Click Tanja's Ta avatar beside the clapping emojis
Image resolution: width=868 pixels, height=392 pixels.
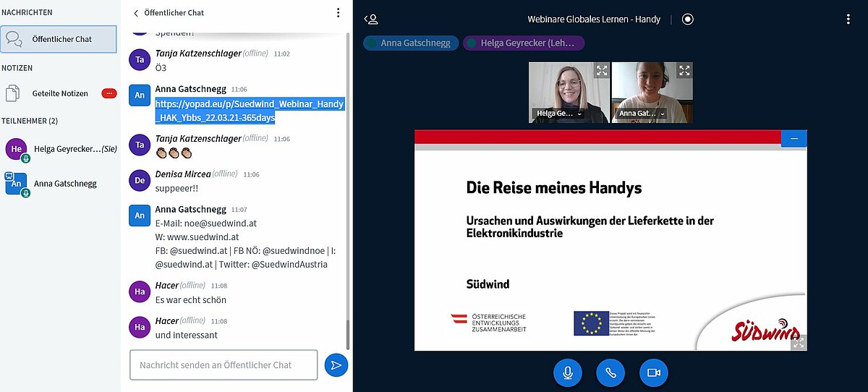tap(140, 145)
